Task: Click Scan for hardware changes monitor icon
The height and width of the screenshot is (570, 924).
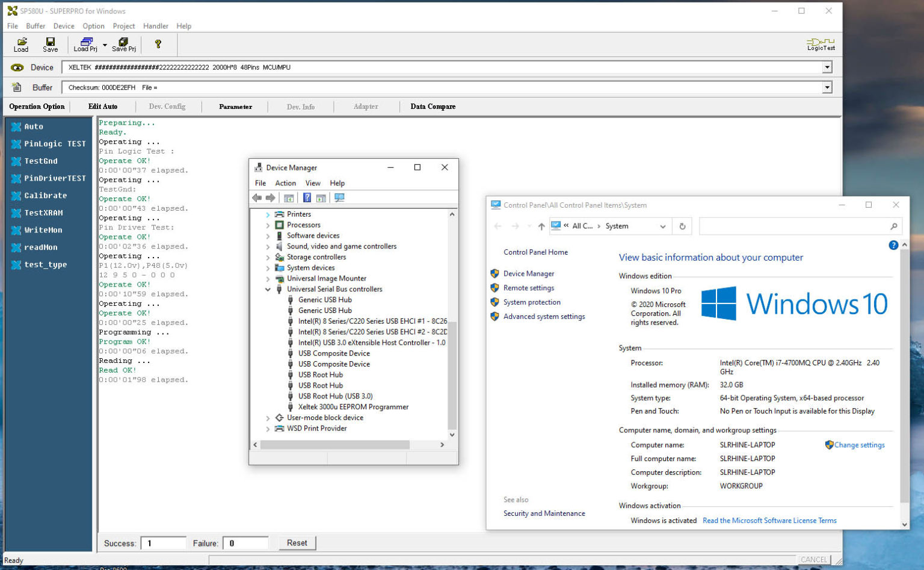Action: click(x=340, y=197)
